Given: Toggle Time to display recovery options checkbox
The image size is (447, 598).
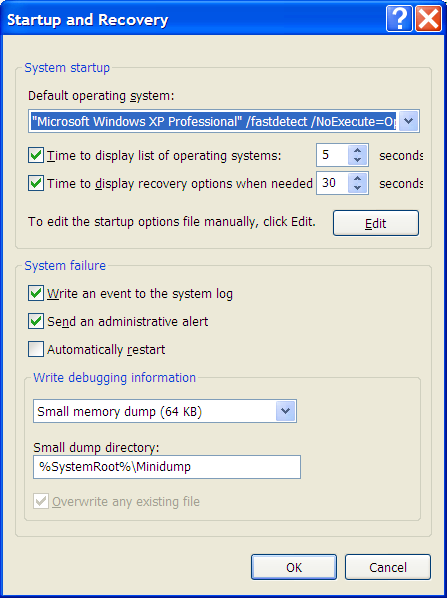Looking at the screenshot, I should (x=36, y=183).
